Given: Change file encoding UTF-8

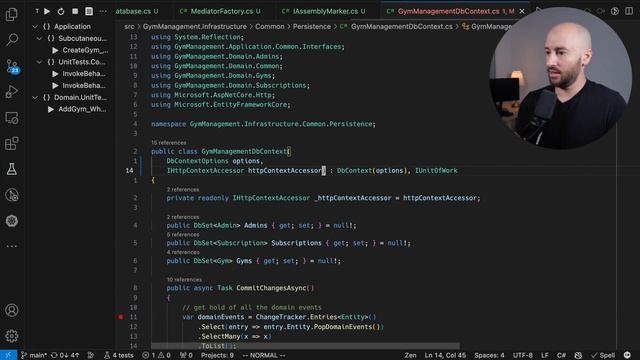Looking at the screenshot, I should (x=522, y=355).
